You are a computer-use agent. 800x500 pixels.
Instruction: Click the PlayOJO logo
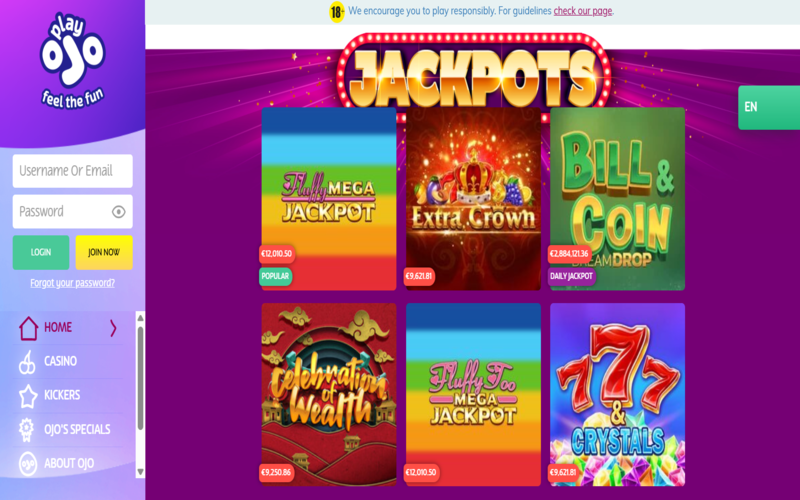tap(72, 61)
